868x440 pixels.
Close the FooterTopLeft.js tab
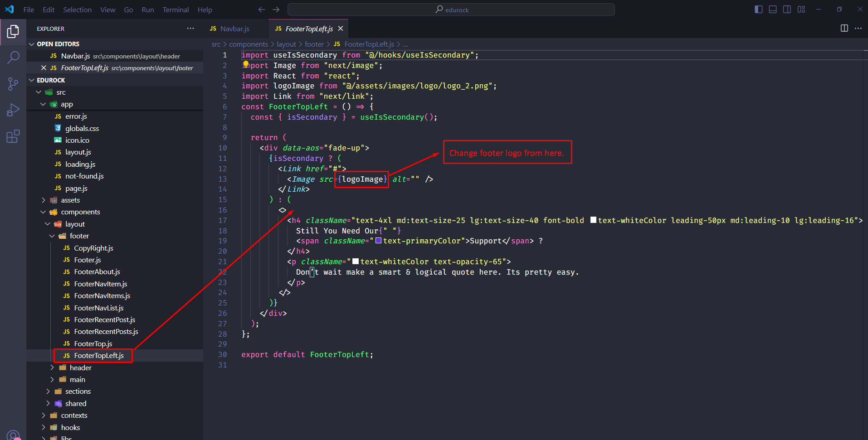coord(341,29)
